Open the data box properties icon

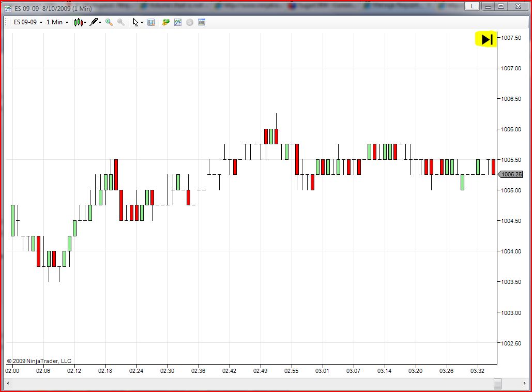(202, 22)
